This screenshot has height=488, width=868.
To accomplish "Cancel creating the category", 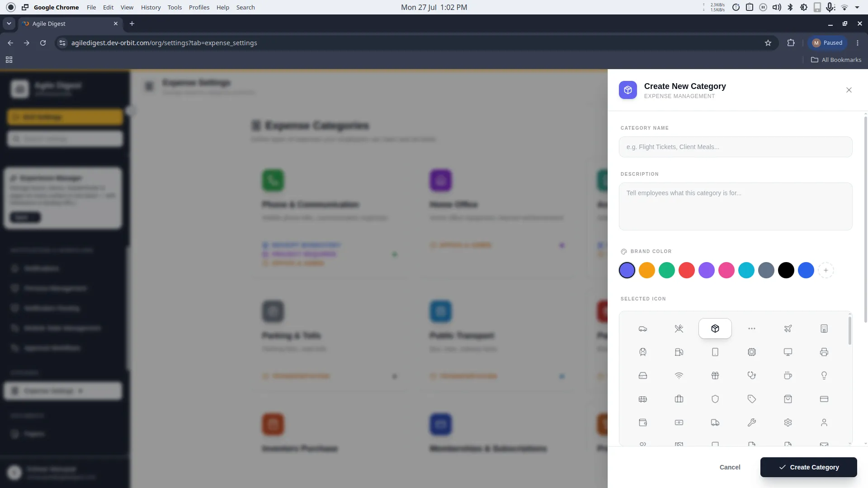I will pos(730,467).
